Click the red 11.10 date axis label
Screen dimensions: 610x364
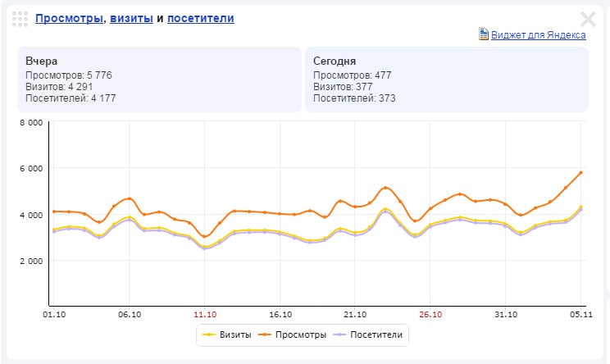[204, 314]
